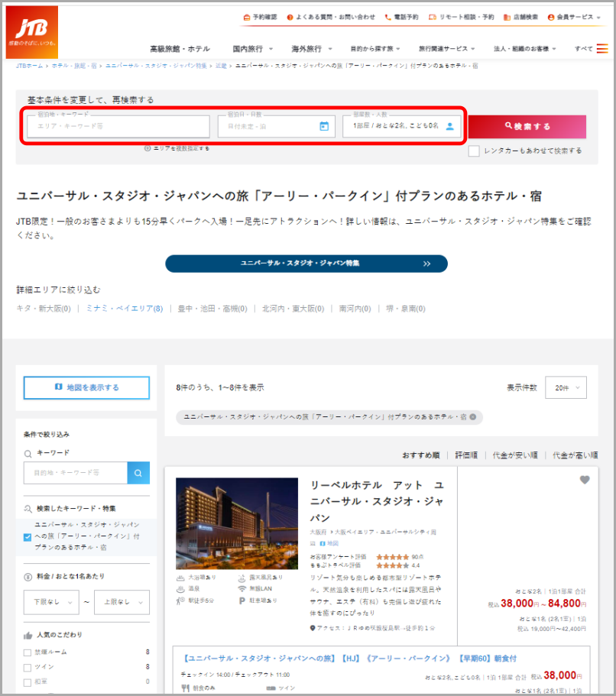The height and width of the screenshot is (696, 616).
Task: Open 予約確認 in top bar
Action: tap(261, 18)
